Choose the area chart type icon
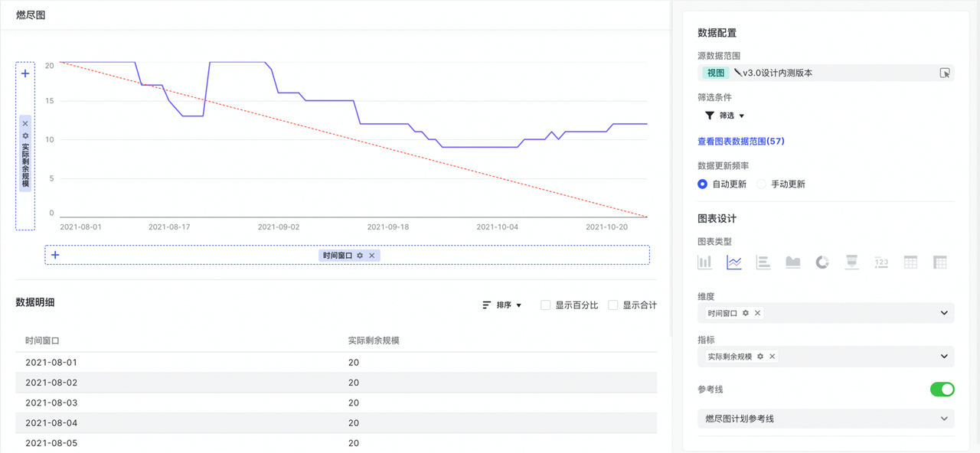The height and width of the screenshot is (453, 980). point(793,262)
